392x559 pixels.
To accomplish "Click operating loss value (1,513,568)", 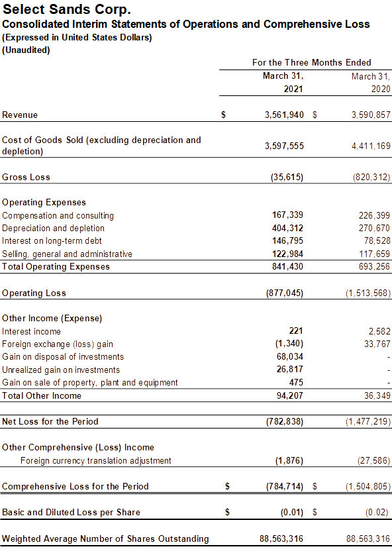I will pos(368,293).
